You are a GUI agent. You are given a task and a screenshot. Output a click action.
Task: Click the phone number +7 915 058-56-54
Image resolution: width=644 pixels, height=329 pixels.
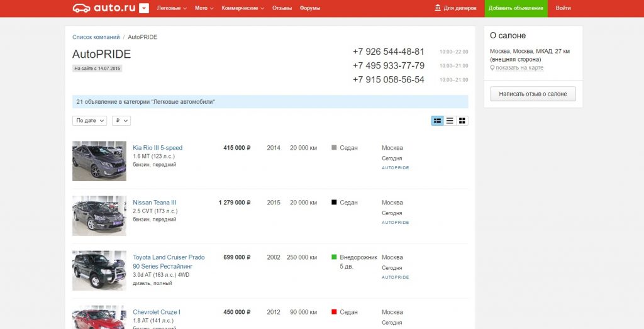pyautogui.click(x=388, y=80)
